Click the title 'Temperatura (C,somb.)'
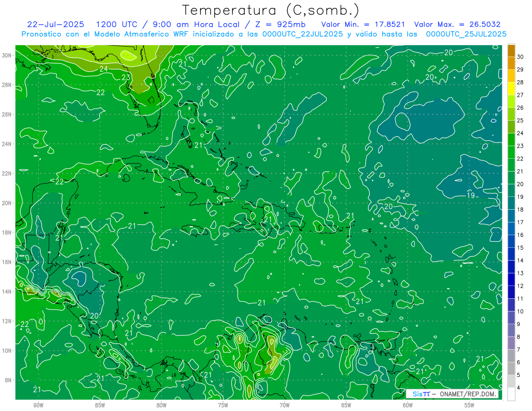Screen dimensions: 532x411 click(x=271, y=10)
